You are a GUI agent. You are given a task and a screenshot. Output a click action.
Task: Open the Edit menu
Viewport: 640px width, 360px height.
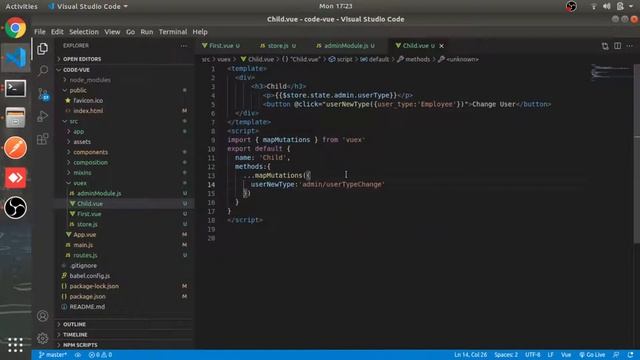click(x=57, y=32)
